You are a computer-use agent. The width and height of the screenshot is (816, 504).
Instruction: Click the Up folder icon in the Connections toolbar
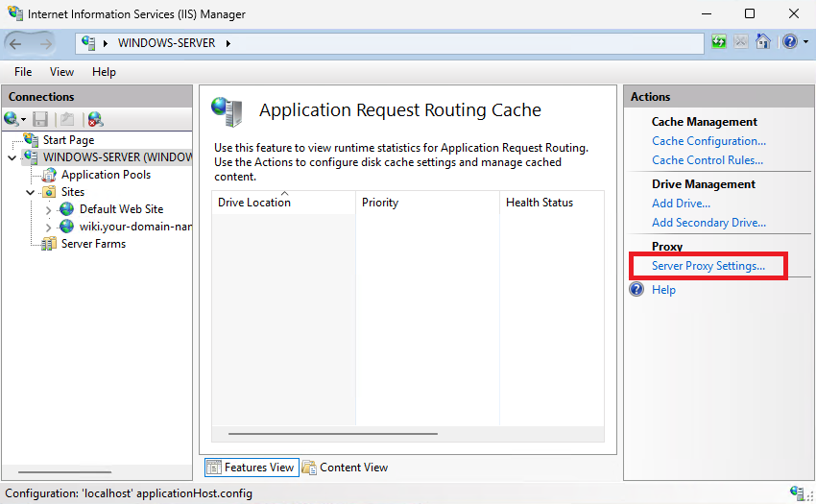[x=66, y=119]
